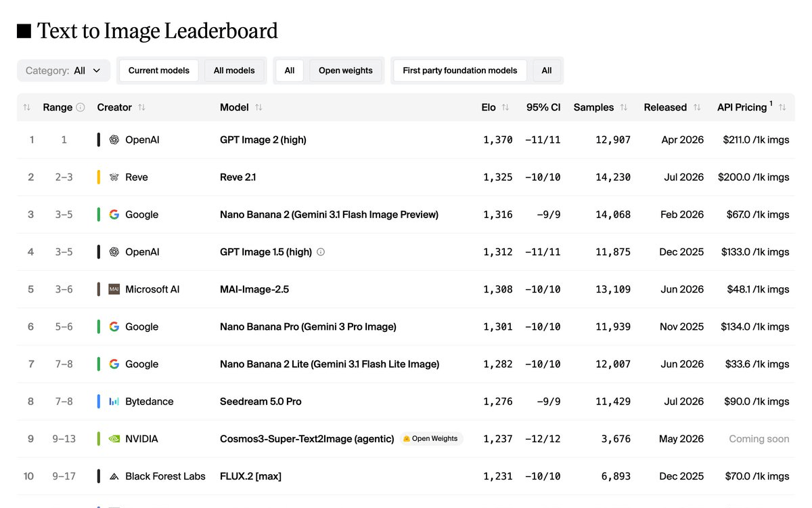Click the yellow color bar beside Reve

tap(99, 177)
